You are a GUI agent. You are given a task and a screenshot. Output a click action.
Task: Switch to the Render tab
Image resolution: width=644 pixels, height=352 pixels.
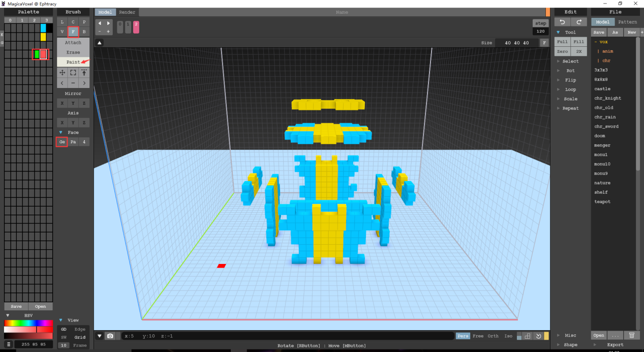tap(127, 12)
